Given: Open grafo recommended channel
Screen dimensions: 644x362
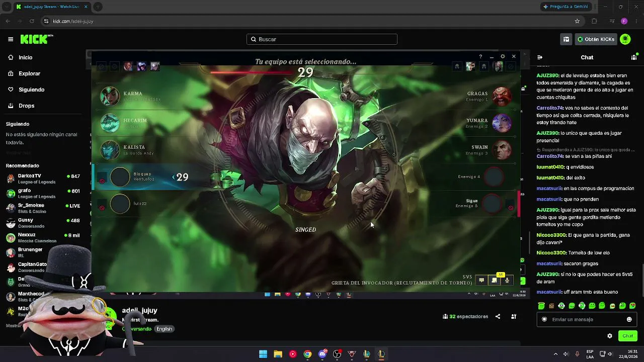Looking at the screenshot, I should (43, 194).
